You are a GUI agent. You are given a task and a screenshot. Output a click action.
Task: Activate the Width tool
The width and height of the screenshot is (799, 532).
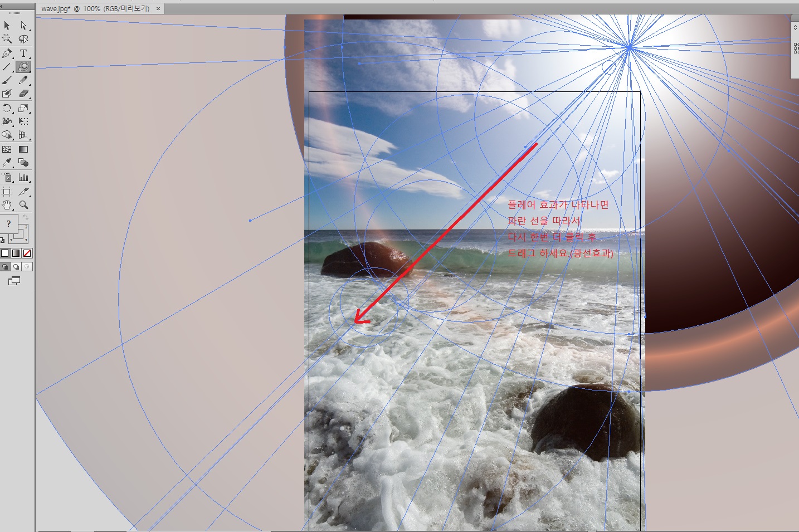tap(7, 121)
